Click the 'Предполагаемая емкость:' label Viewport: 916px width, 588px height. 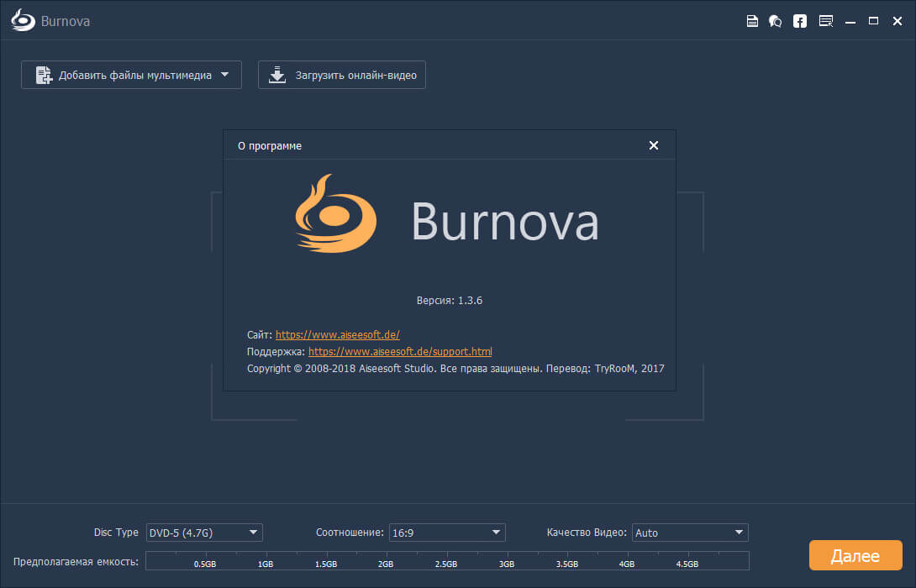76,562
